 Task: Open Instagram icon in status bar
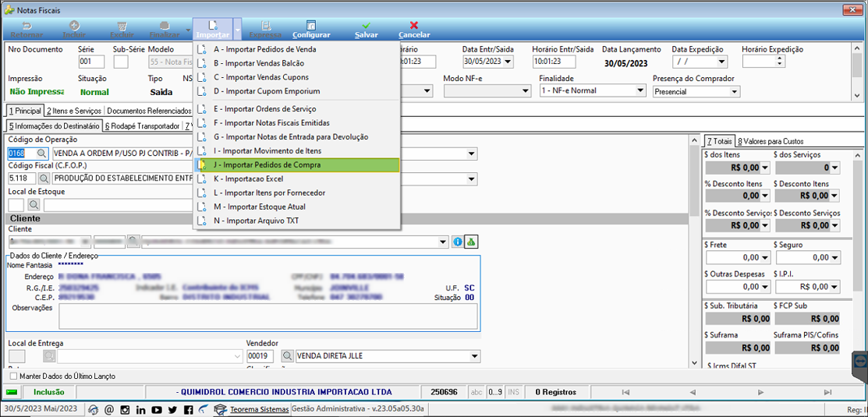coord(125,410)
